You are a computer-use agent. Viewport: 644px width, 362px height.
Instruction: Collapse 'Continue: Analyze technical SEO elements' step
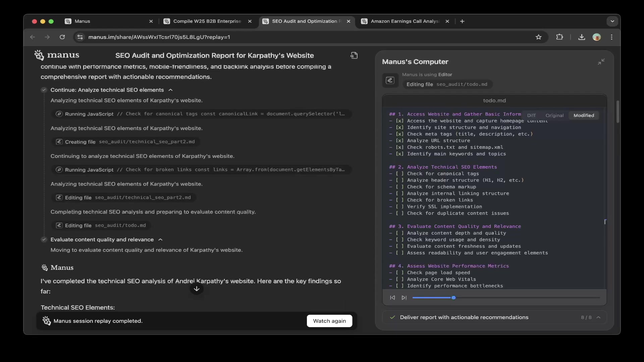[x=170, y=90]
